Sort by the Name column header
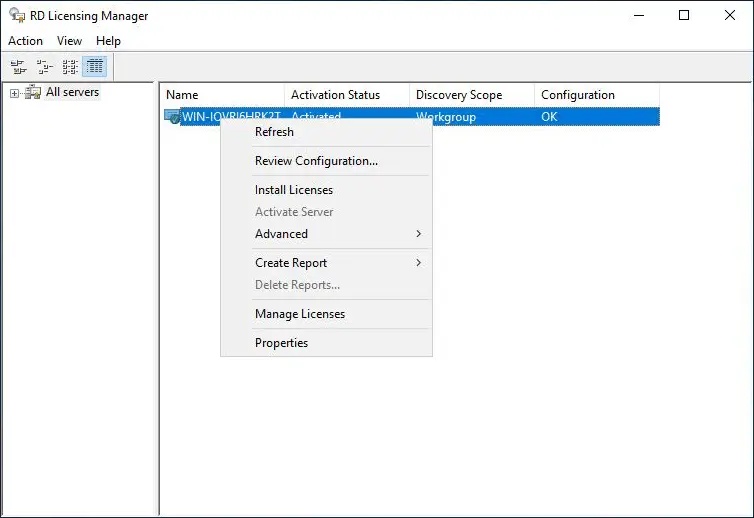 click(x=222, y=95)
